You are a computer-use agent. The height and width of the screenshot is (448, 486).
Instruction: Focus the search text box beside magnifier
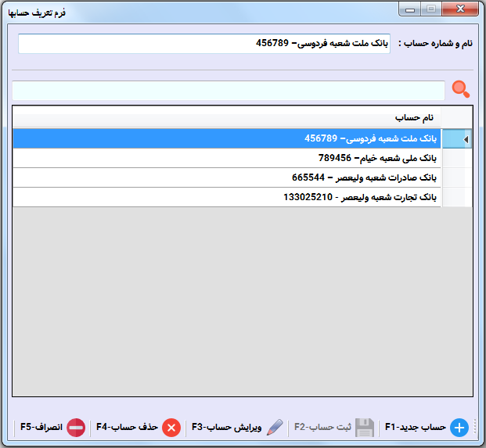[x=229, y=91]
